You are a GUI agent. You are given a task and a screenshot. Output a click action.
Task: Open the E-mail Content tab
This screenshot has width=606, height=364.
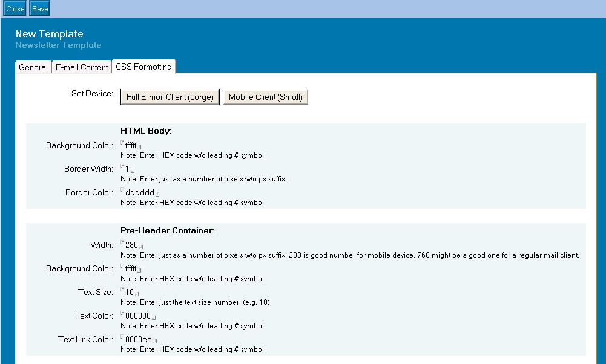pos(82,67)
